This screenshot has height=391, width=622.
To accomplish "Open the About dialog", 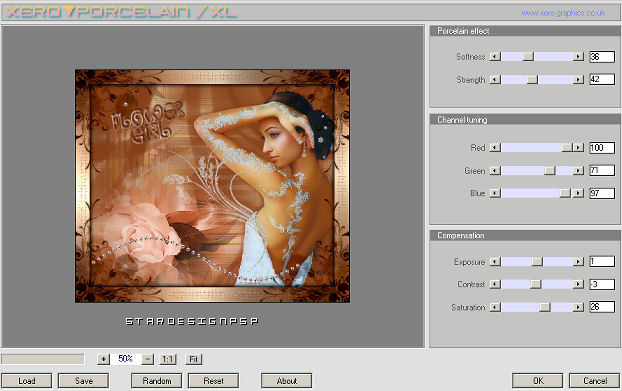I will (286, 381).
